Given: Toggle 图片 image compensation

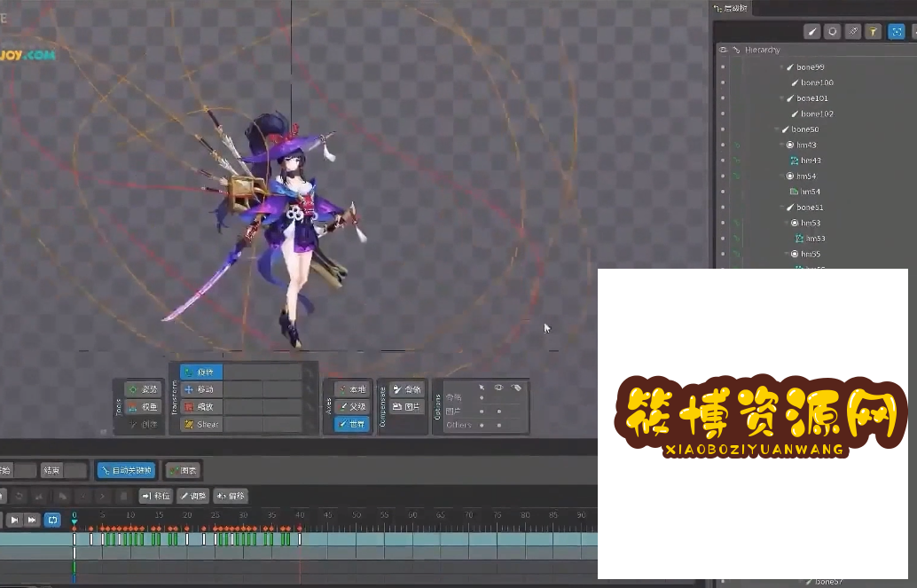Looking at the screenshot, I should pos(406,406).
